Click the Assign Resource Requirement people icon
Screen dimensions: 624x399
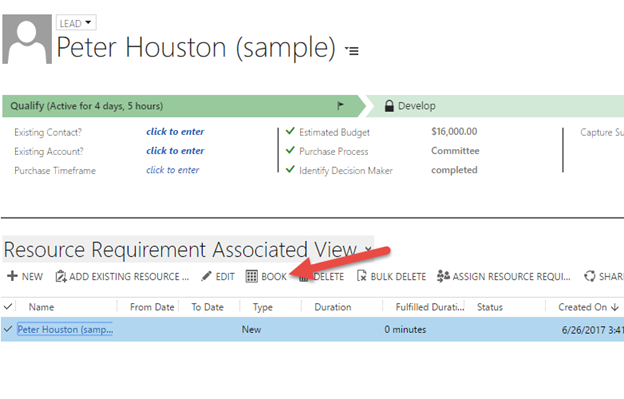(x=443, y=276)
